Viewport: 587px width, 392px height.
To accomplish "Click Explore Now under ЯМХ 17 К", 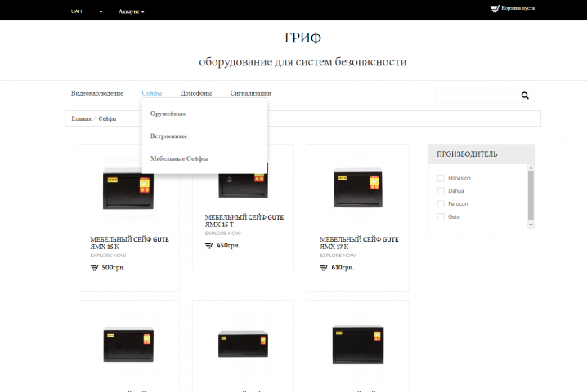I will coord(338,256).
